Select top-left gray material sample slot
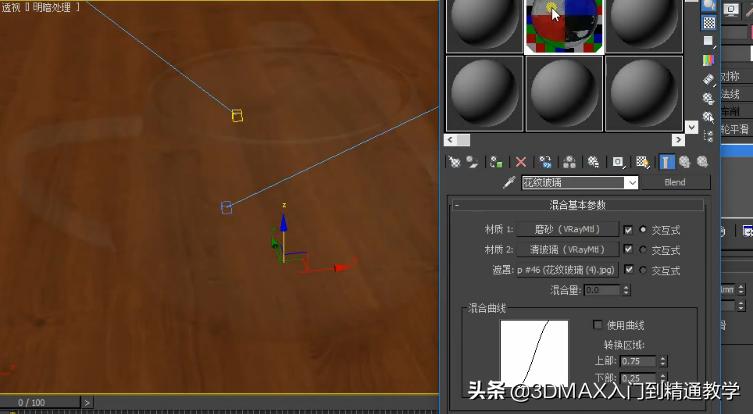This screenshot has height=414, width=753. coord(484,26)
